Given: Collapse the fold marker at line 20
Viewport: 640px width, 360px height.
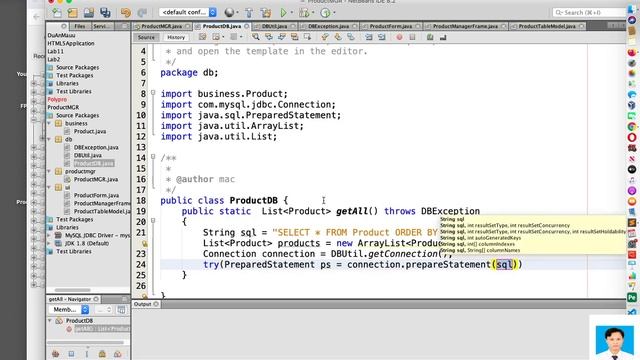Looking at the screenshot, I should tap(153, 221).
